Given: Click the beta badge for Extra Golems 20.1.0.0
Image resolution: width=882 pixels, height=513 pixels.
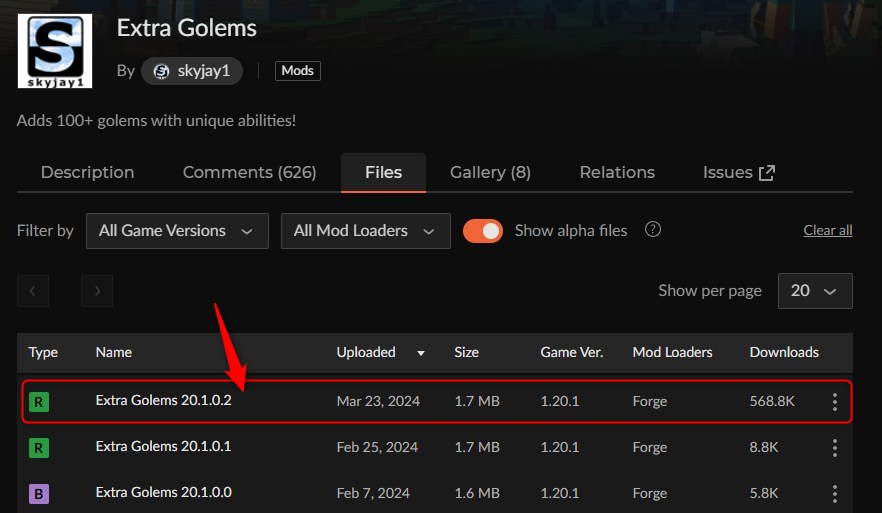Looking at the screenshot, I should coord(39,494).
